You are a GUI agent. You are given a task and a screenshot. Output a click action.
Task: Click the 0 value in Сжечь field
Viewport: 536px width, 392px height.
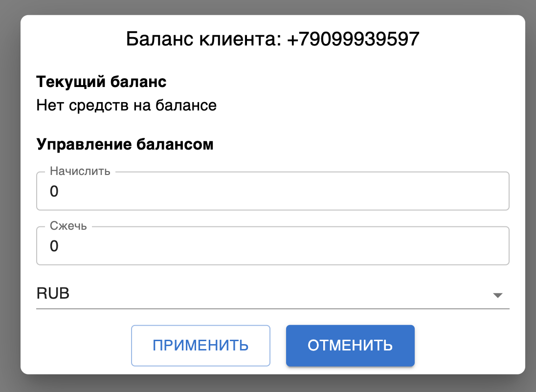click(54, 246)
